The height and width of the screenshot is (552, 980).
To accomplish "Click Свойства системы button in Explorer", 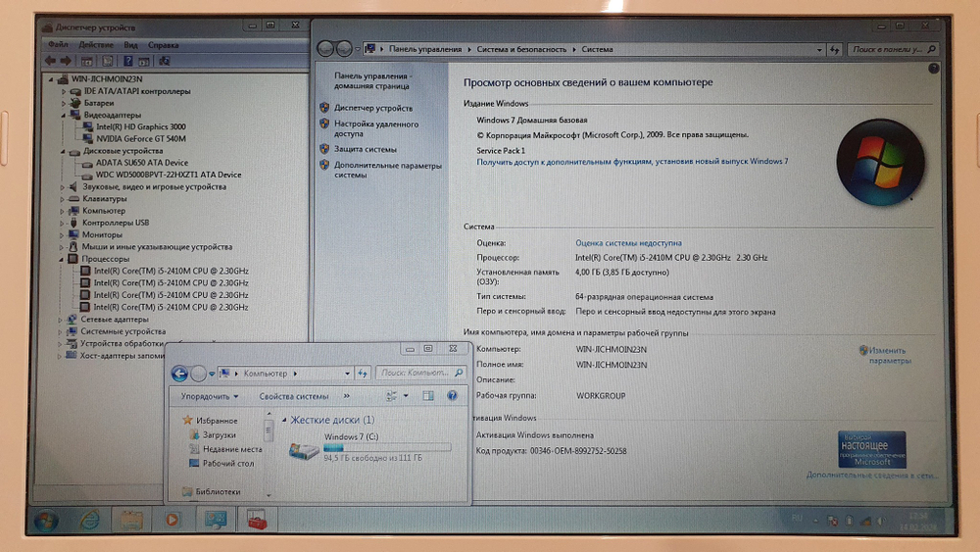I will tap(294, 396).
